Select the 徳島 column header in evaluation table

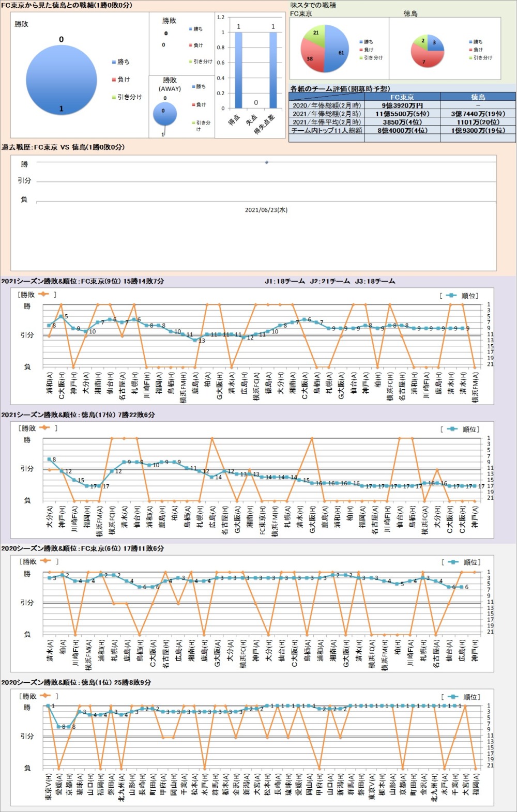pyautogui.click(x=478, y=97)
